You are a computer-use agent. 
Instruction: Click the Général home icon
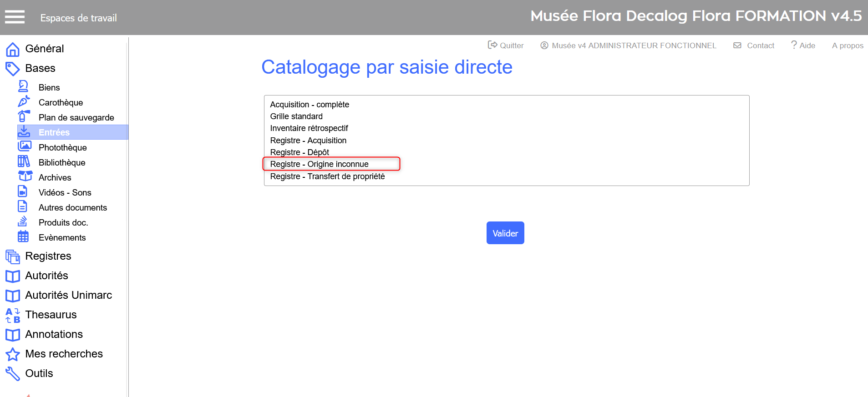13,49
